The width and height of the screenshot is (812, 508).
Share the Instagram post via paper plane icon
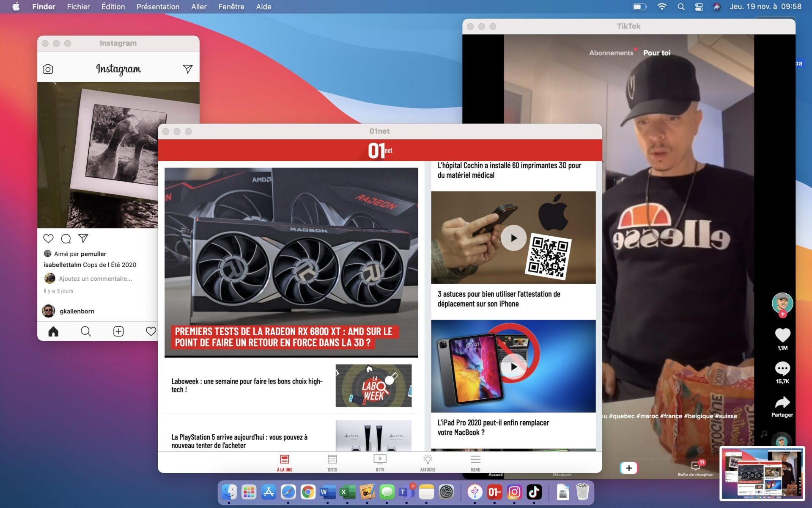tap(83, 238)
